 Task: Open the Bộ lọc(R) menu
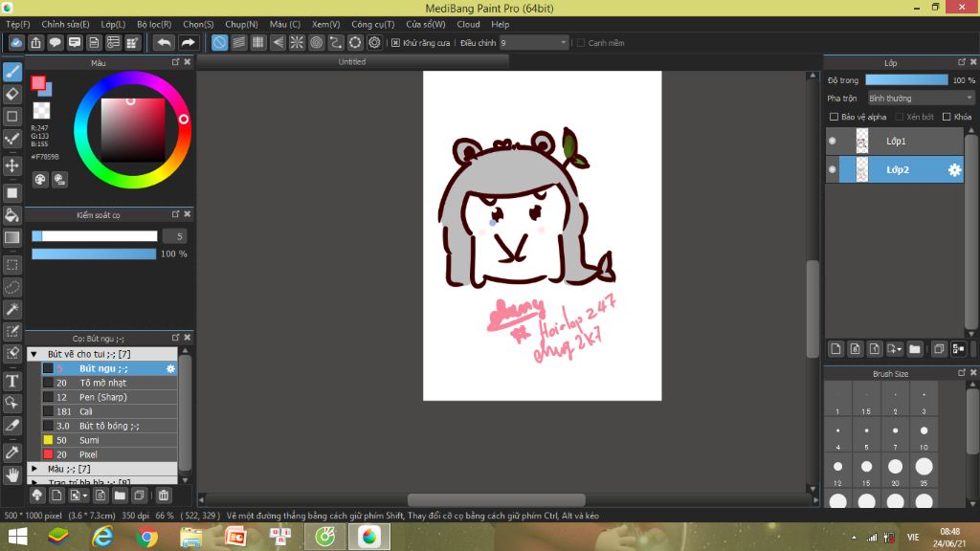(x=154, y=24)
